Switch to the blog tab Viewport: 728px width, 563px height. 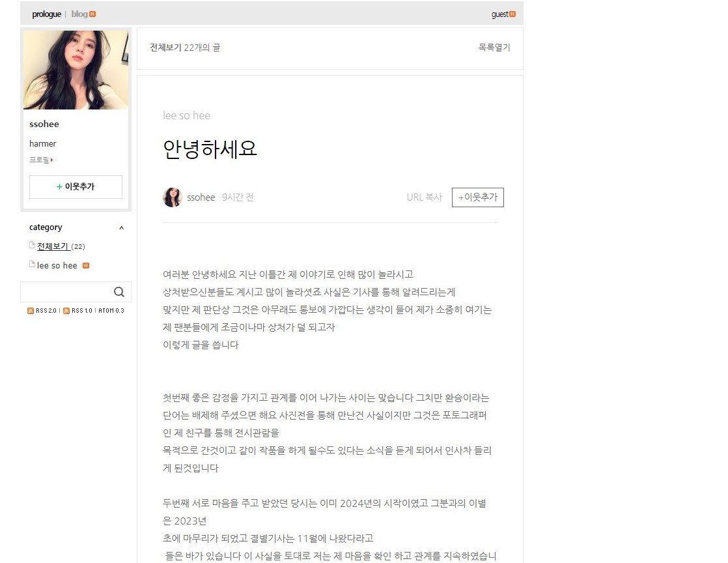coord(79,14)
